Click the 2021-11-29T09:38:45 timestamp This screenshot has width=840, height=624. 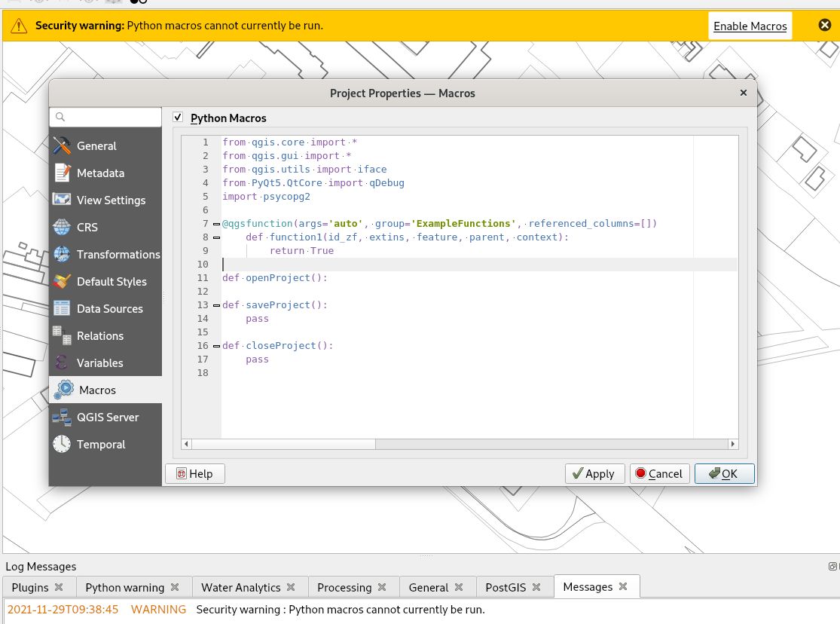tap(63, 610)
